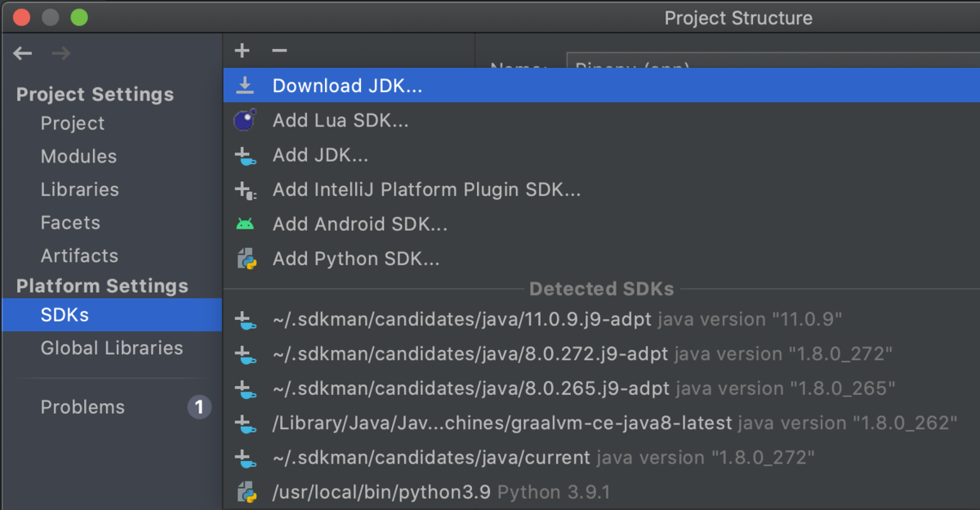Select detected SDK java/8.0.265.j9-adpt
This screenshot has width=980, height=510.
click(x=602, y=388)
